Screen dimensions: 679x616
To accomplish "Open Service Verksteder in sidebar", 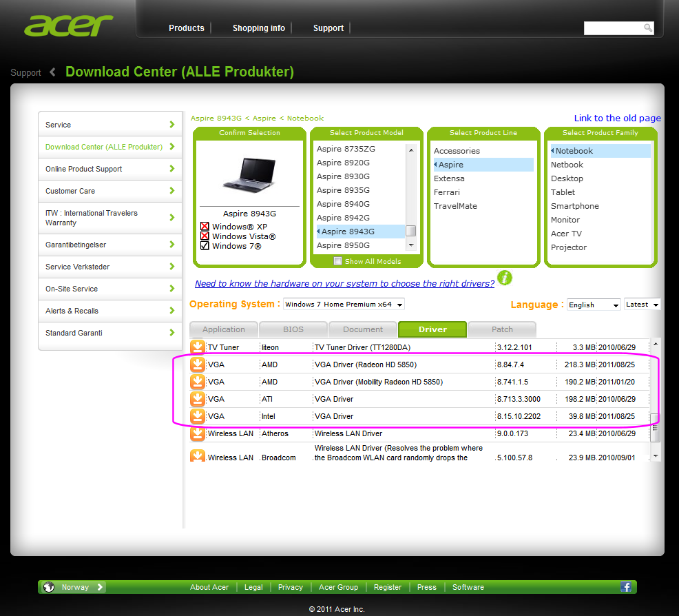I will [x=109, y=267].
